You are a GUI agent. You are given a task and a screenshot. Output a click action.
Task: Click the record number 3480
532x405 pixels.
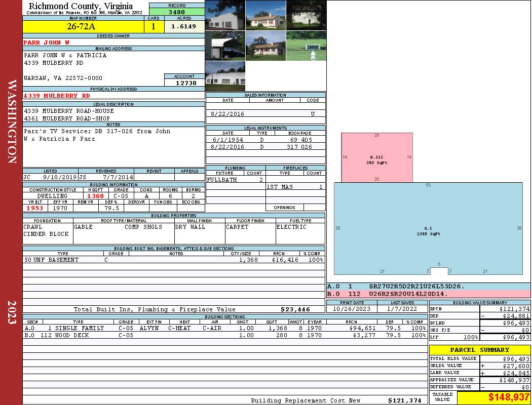[177, 12]
